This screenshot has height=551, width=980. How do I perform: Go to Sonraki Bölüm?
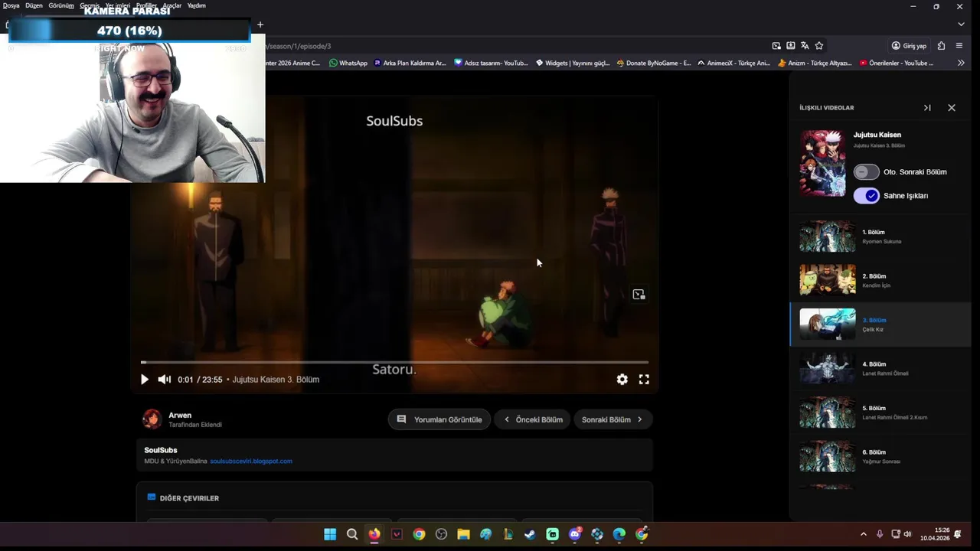coord(612,419)
